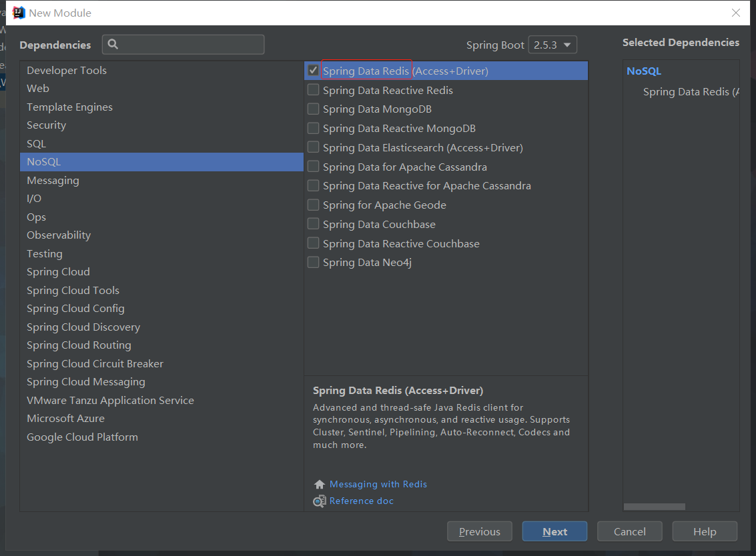
Task: Select Spring Cloud category
Action: [x=161, y=272]
